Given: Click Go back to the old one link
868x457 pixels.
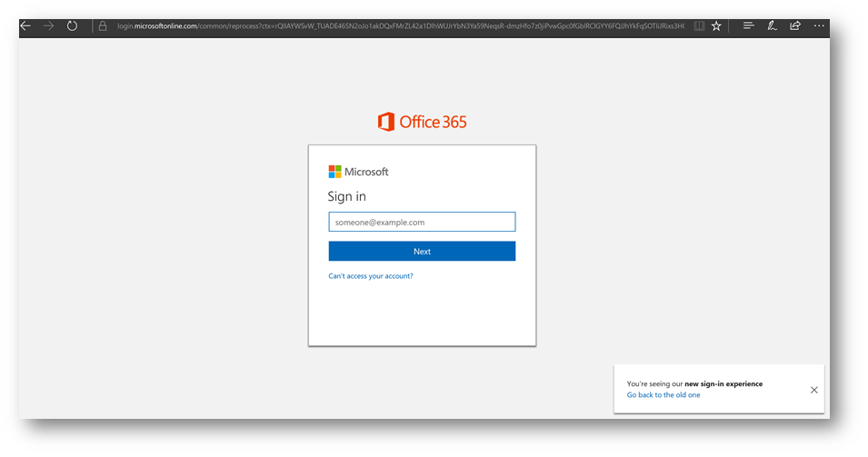Looking at the screenshot, I should pyautogui.click(x=663, y=395).
